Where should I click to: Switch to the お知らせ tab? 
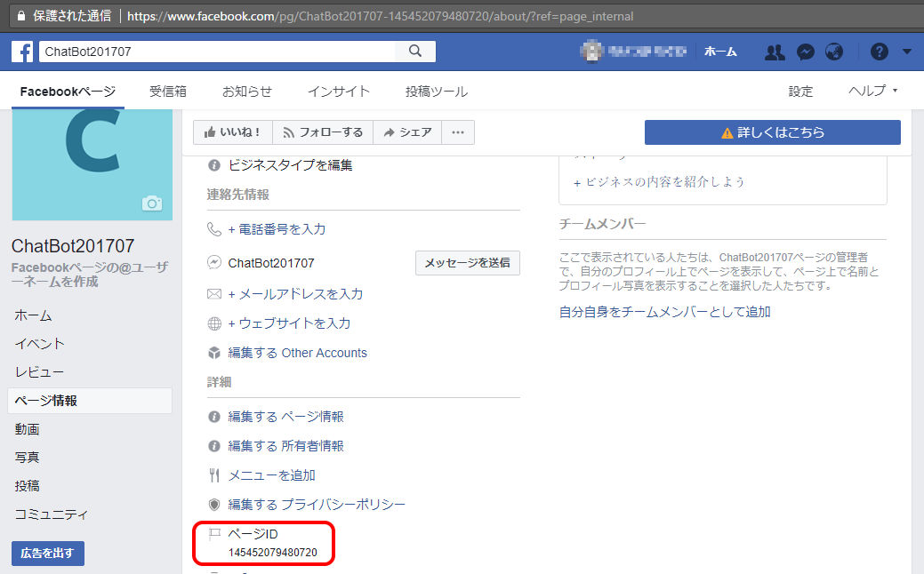click(247, 92)
